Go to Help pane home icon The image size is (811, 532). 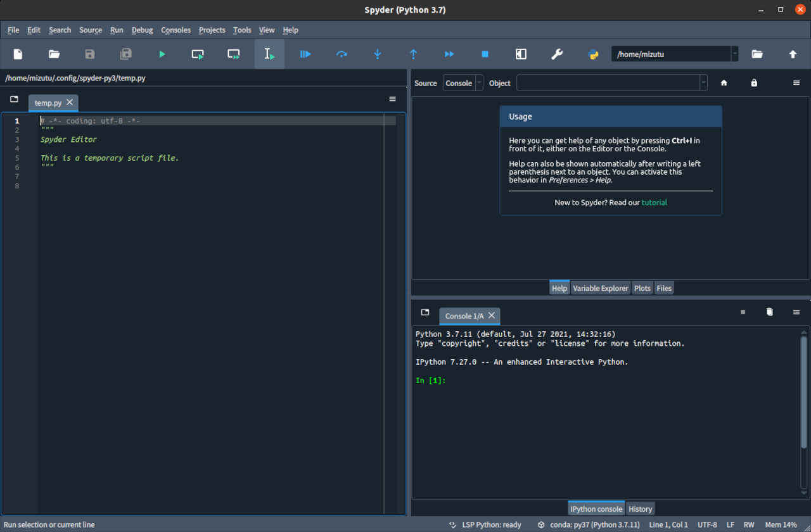pyautogui.click(x=724, y=83)
